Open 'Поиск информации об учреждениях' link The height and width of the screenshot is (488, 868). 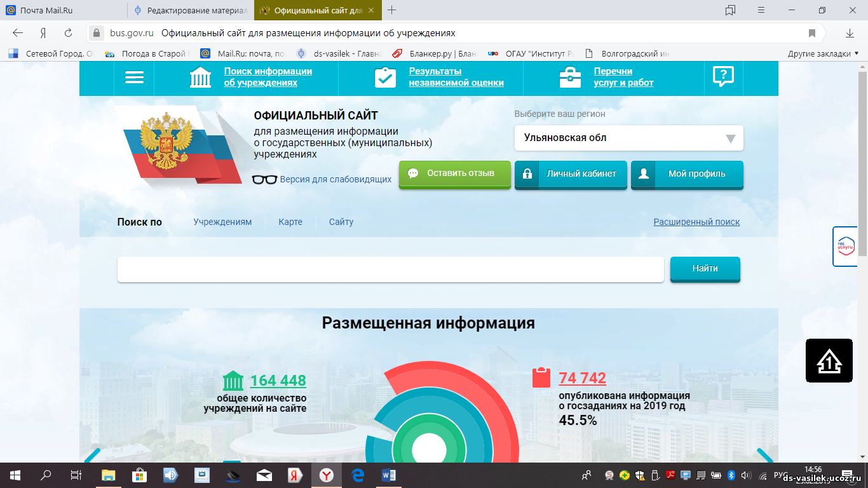[268, 77]
